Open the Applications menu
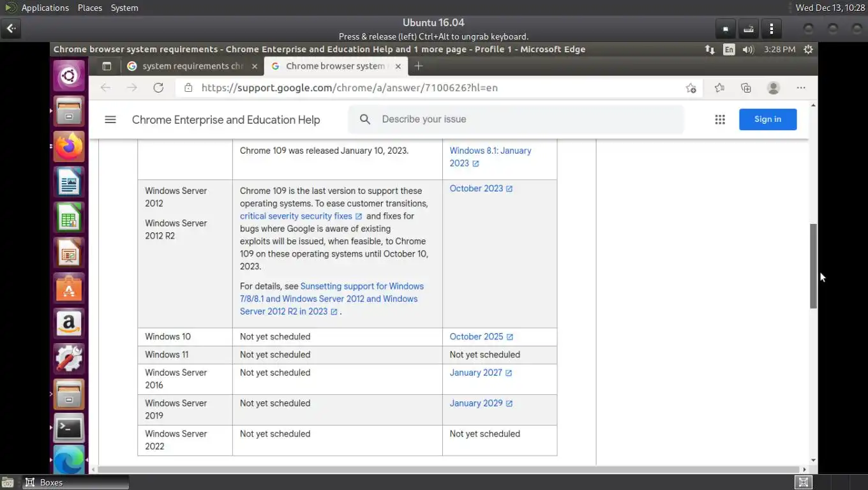This screenshot has height=490, width=868. [x=45, y=8]
